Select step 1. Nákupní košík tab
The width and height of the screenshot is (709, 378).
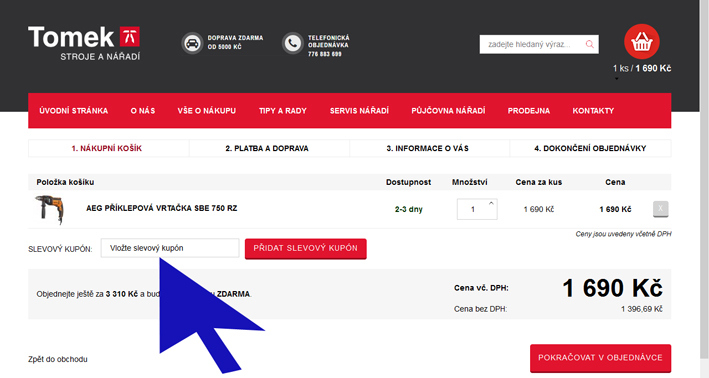109,148
